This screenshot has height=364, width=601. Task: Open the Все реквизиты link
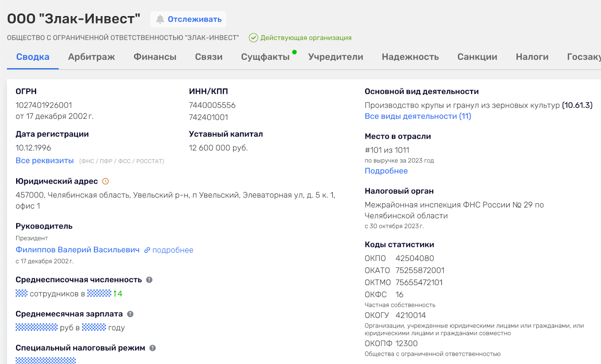[45, 161]
